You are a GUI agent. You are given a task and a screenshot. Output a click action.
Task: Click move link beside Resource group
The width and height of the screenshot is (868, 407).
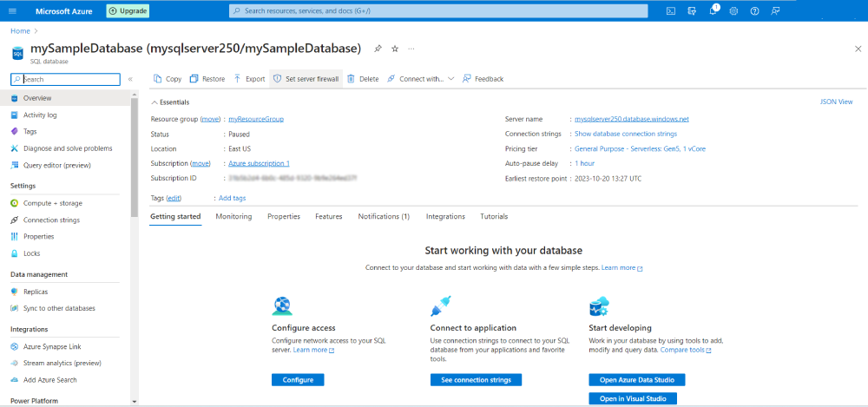point(210,119)
